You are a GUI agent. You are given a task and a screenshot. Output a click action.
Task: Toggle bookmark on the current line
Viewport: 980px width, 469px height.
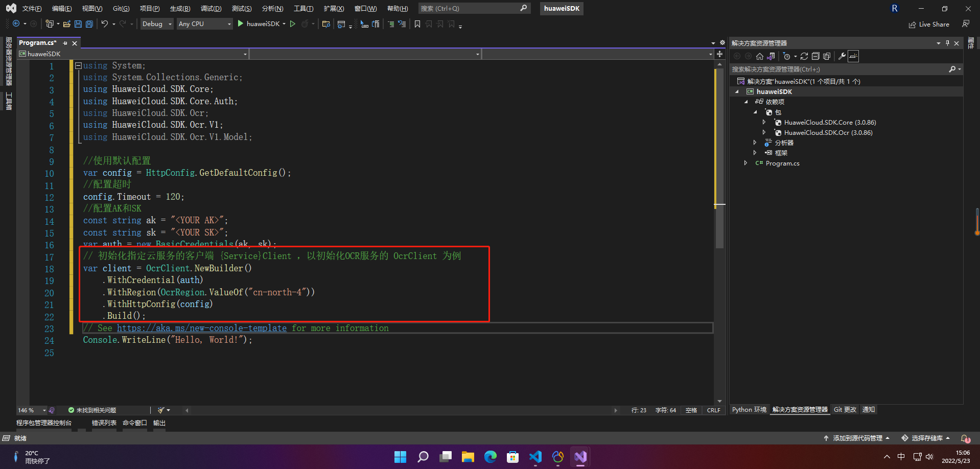(x=417, y=24)
